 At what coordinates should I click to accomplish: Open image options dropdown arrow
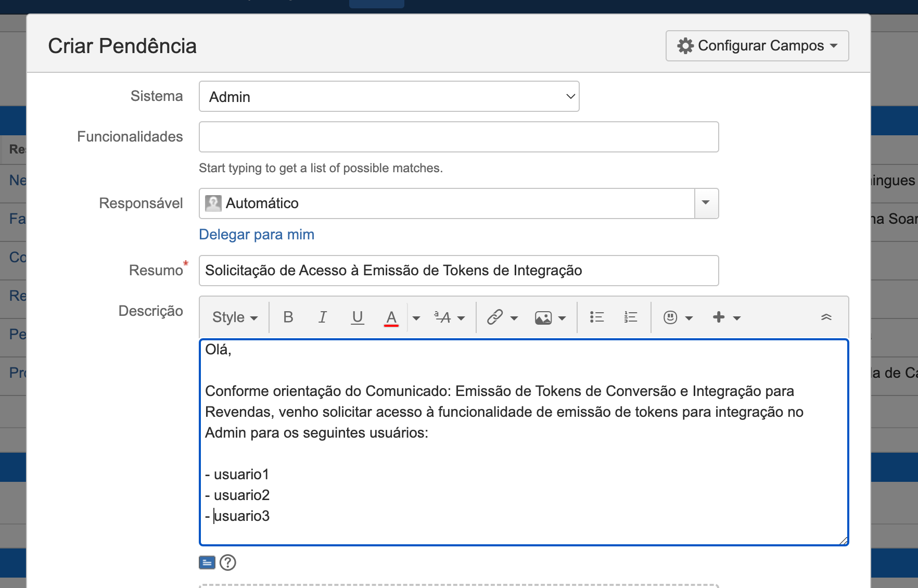click(x=562, y=318)
